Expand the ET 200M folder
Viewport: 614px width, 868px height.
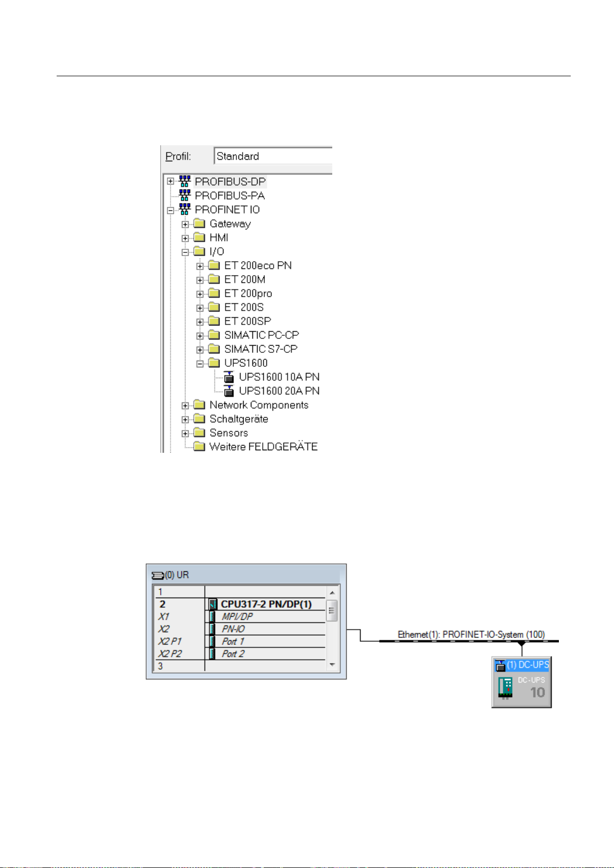click(200, 280)
